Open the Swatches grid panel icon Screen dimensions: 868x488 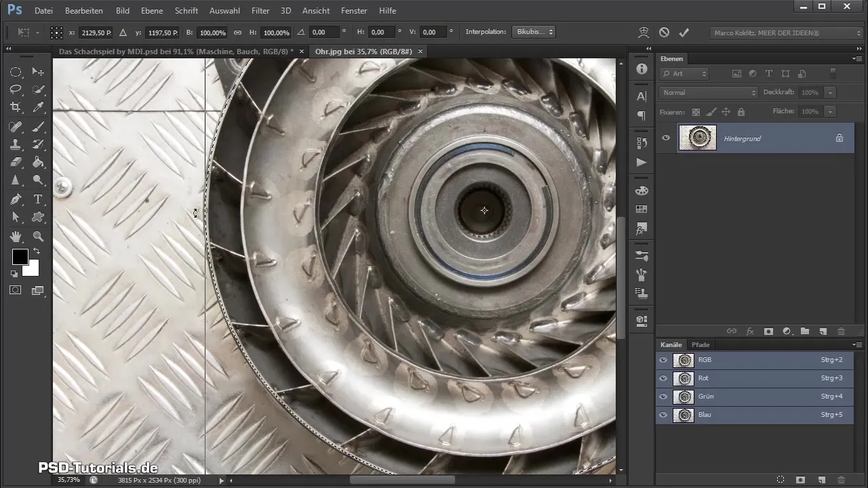point(642,209)
